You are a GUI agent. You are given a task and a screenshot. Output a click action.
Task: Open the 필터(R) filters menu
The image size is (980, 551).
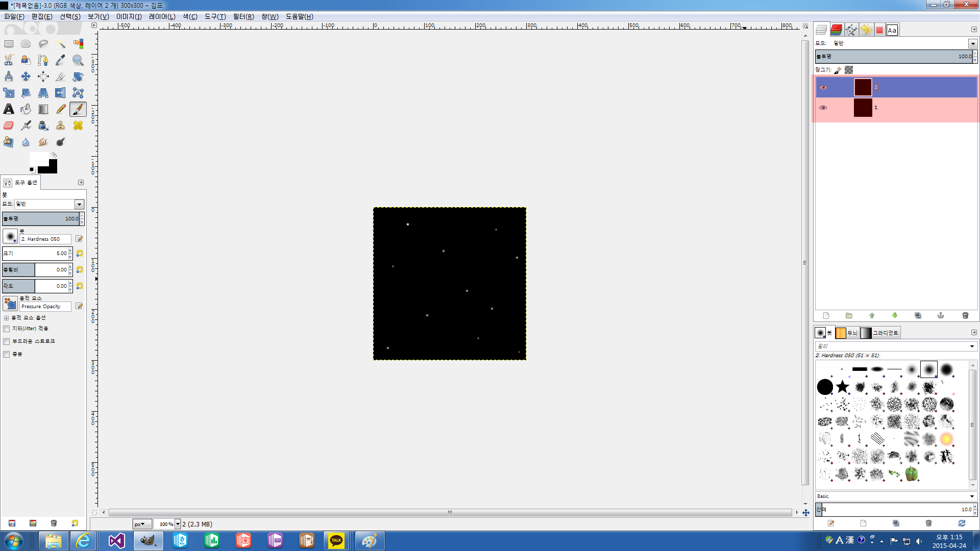tap(243, 16)
